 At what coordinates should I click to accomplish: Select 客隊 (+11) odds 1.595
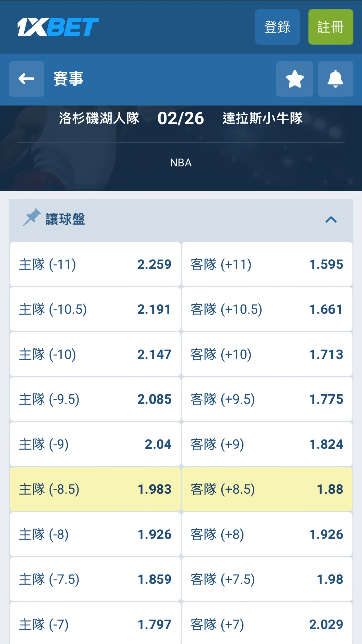click(x=267, y=264)
